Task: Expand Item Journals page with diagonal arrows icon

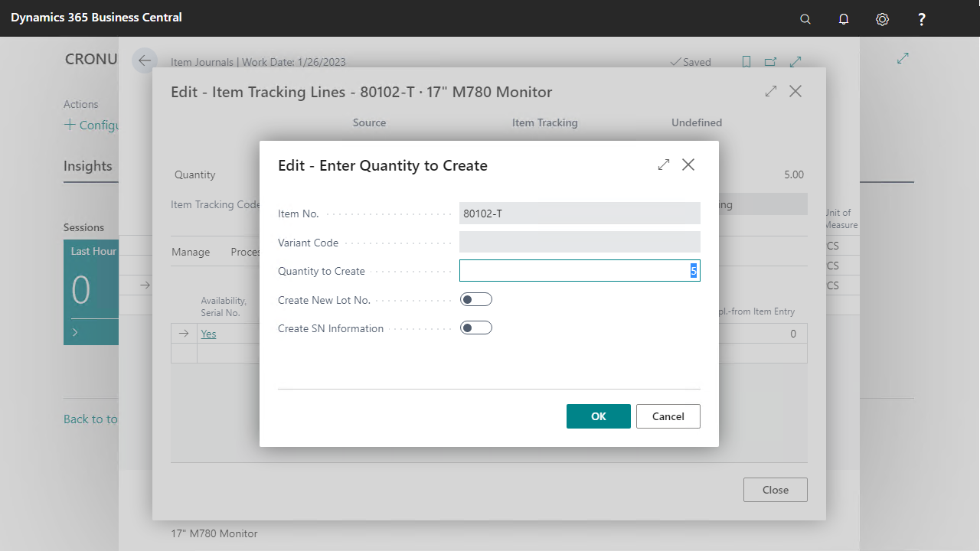Action: pyautogui.click(x=795, y=62)
